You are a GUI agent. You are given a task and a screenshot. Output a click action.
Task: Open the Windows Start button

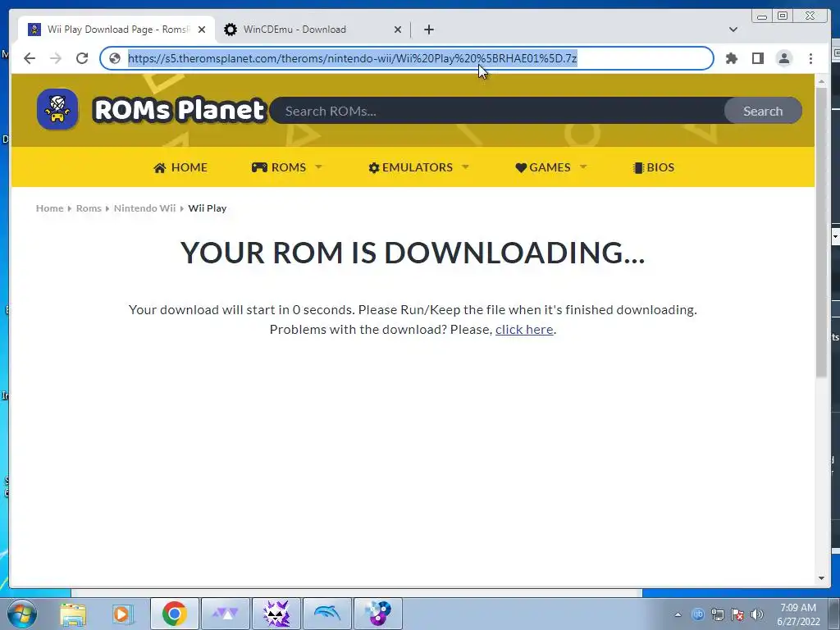(21, 614)
